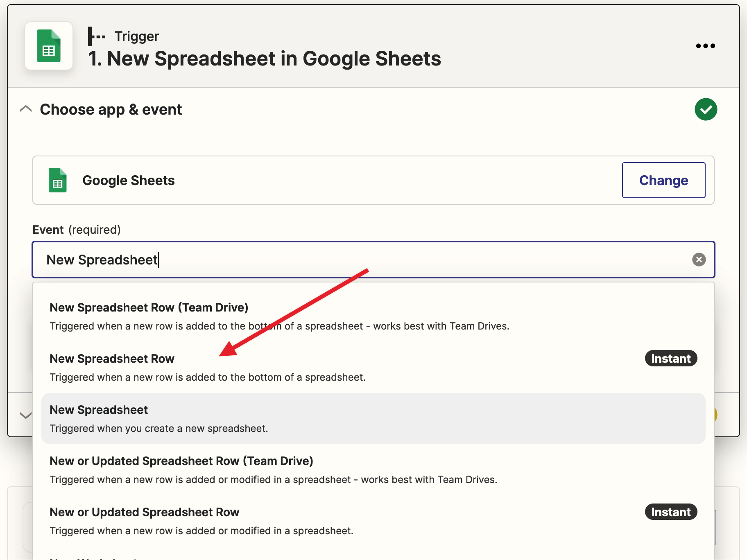The image size is (747, 560).
Task: Expand the collapsed section below the dropdown
Action: 26,415
